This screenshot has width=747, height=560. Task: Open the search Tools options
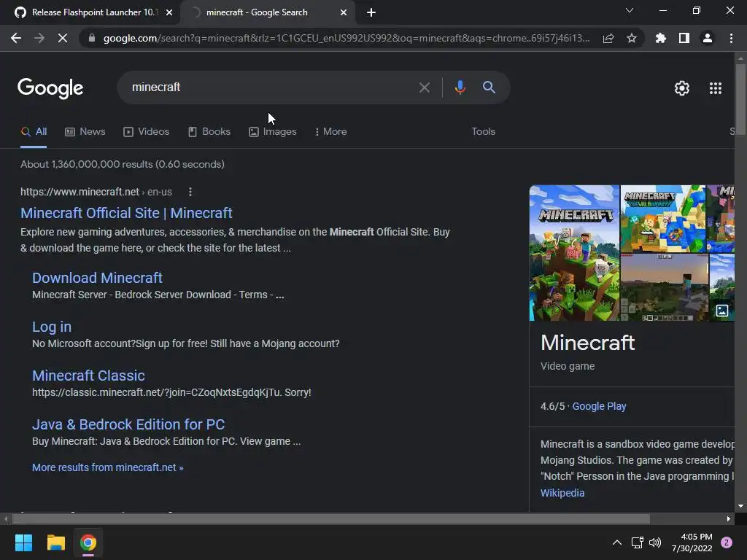(x=483, y=132)
